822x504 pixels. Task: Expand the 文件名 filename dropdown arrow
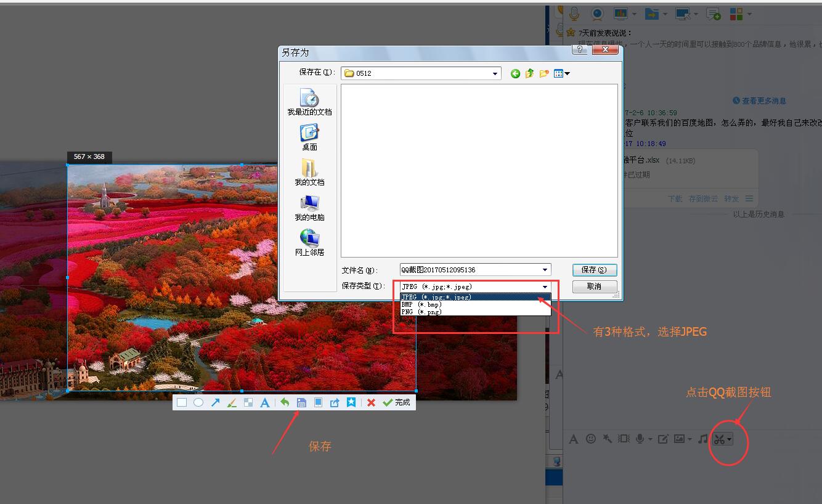coord(545,270)
